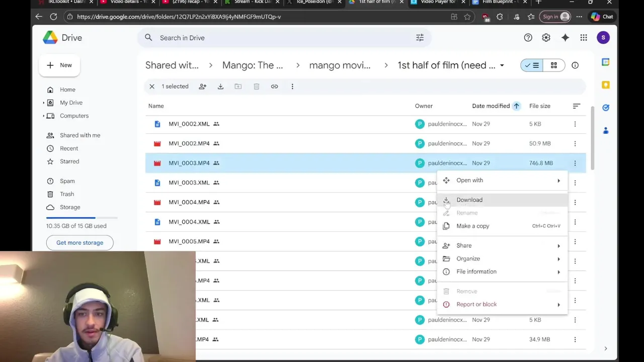This screenshot has height=362, width=644.
Task: Switch to list layout view
Action: (x=532, y=65)
